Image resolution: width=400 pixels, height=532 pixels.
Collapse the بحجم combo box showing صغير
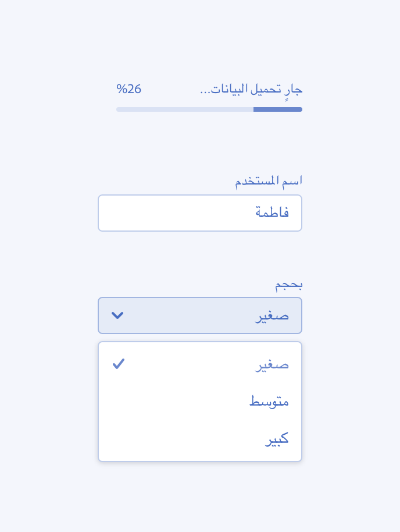tap(200, 315)
